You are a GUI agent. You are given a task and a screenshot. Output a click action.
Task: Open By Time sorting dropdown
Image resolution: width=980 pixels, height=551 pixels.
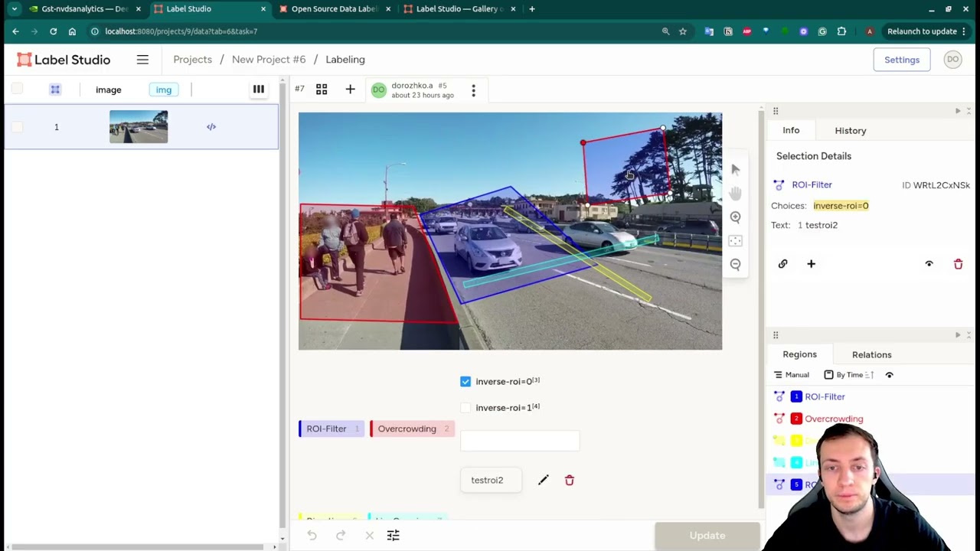coord(844,375)
